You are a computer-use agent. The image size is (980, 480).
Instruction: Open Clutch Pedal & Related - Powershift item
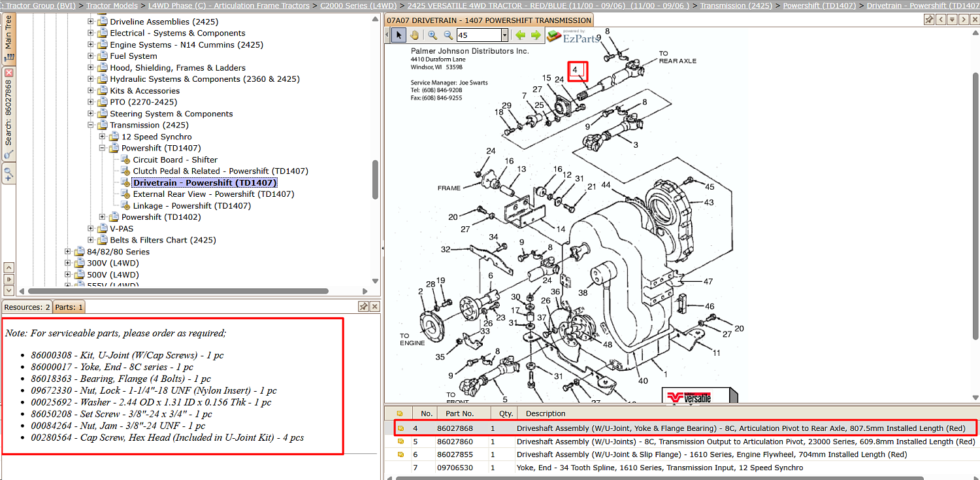coord(221,171)
